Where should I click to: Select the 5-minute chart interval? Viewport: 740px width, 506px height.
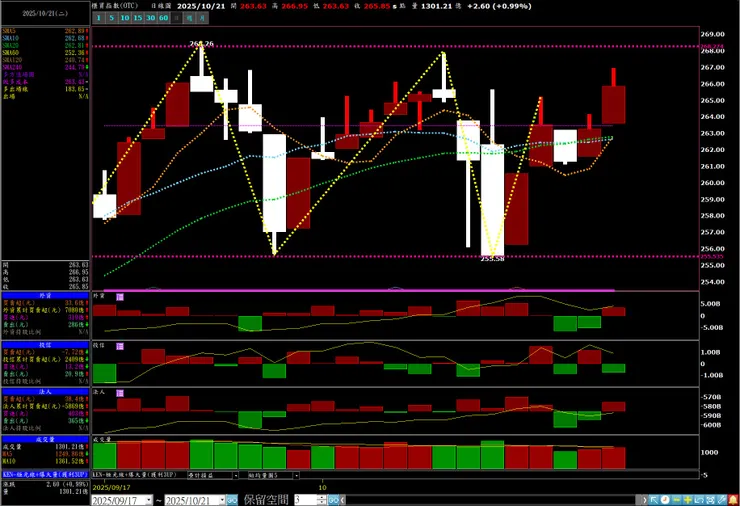click(111, 18)
